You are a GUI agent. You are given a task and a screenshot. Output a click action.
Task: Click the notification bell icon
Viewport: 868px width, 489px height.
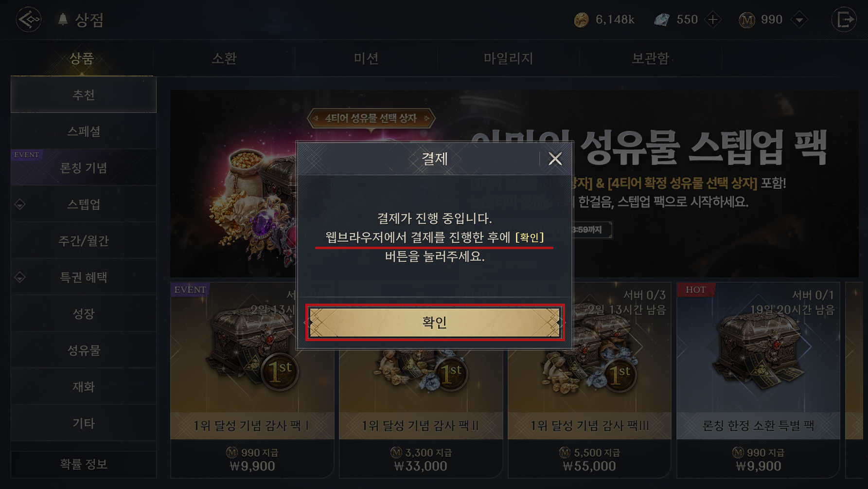(63, 19)
